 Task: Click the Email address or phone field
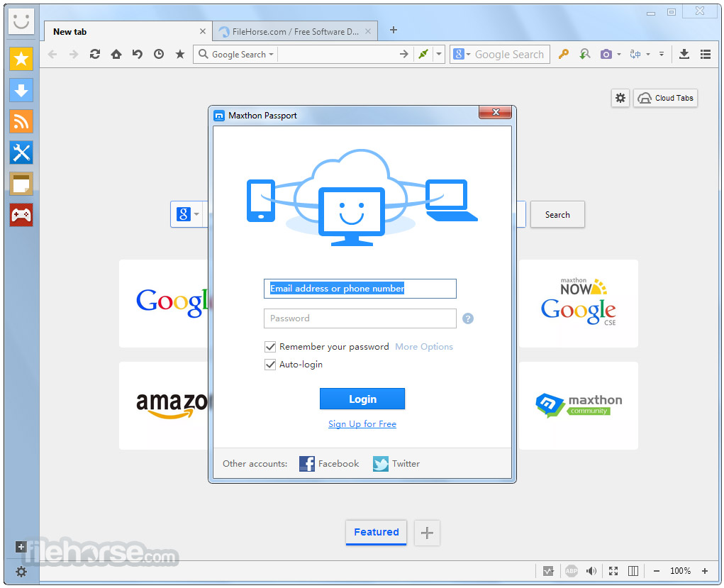click(x=360, y=289)
